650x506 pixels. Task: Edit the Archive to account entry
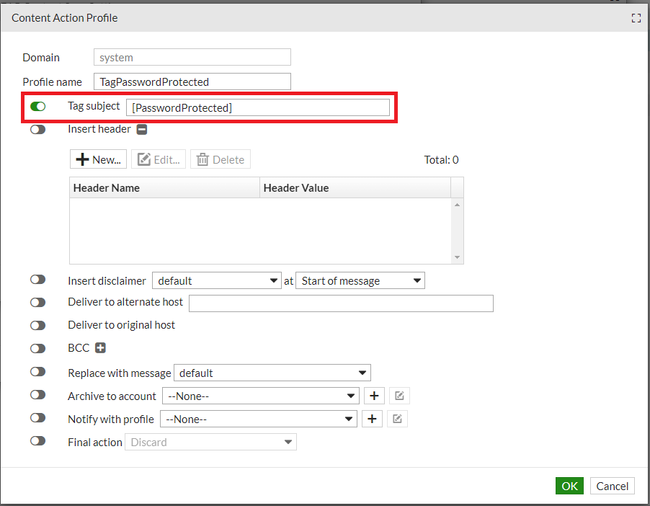point(398,396)
